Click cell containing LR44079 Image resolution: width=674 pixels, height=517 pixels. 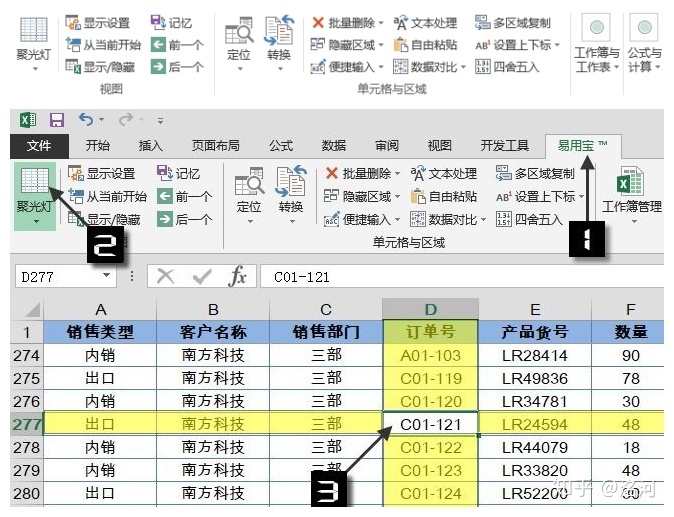click(x=535, y=447)
